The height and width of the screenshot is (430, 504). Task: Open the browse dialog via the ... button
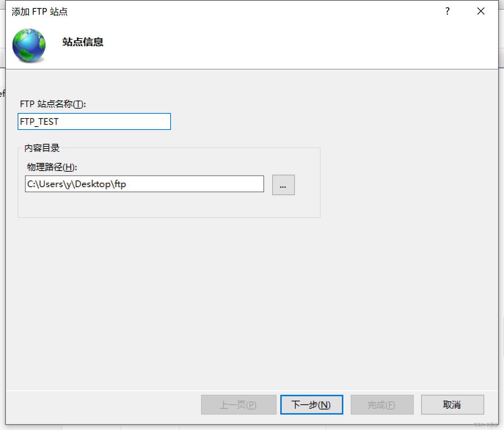pyautogui.click(x=283, y=185)
